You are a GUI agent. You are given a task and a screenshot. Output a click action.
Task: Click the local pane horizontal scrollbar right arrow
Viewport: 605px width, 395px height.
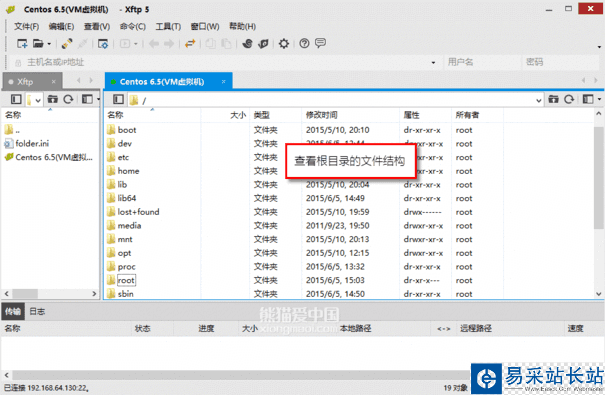[94, 294]
